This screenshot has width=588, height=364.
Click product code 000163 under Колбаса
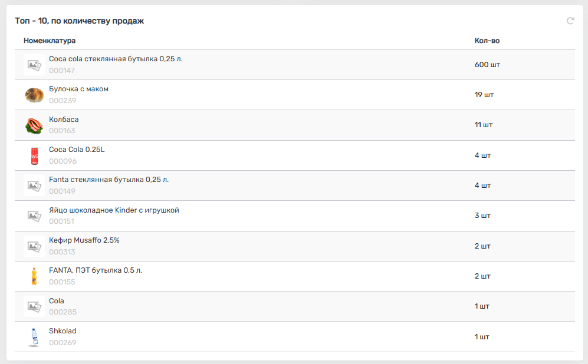click(62, 131)
